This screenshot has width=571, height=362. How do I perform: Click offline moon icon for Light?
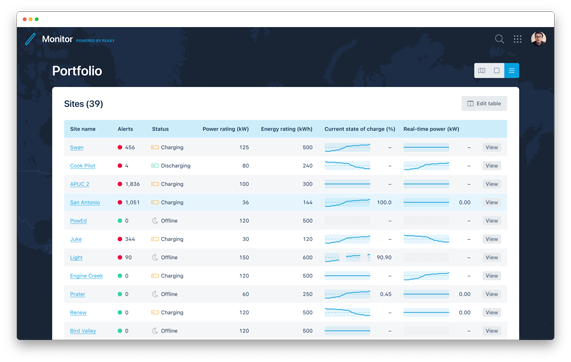155,257
